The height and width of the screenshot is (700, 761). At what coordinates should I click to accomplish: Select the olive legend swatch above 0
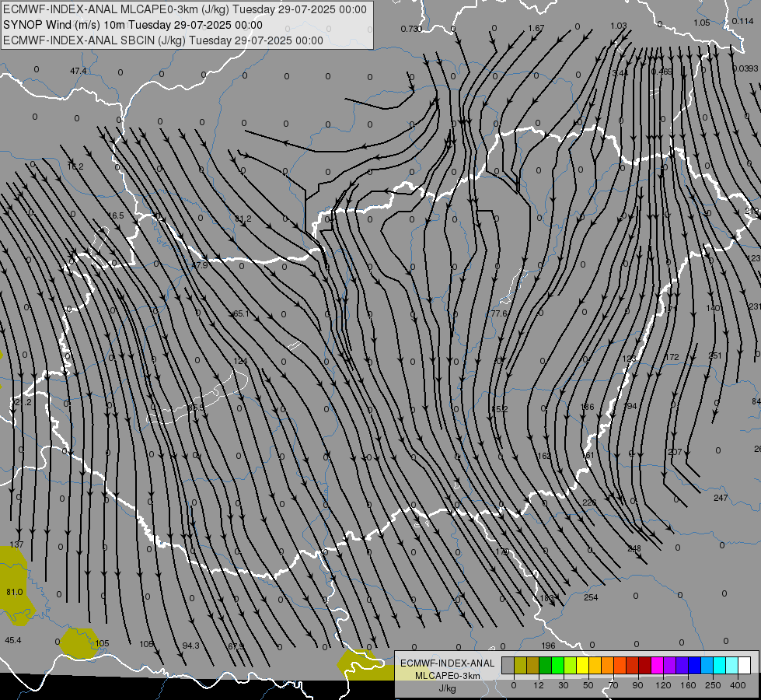tap(520, 665)
